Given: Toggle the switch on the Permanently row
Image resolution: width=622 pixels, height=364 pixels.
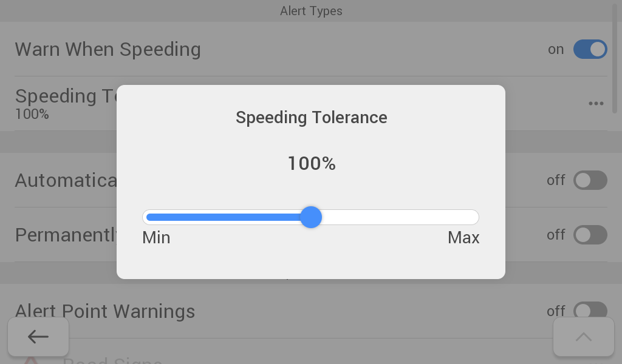Looking at the screenshot, I should click(x=590, y=235).
